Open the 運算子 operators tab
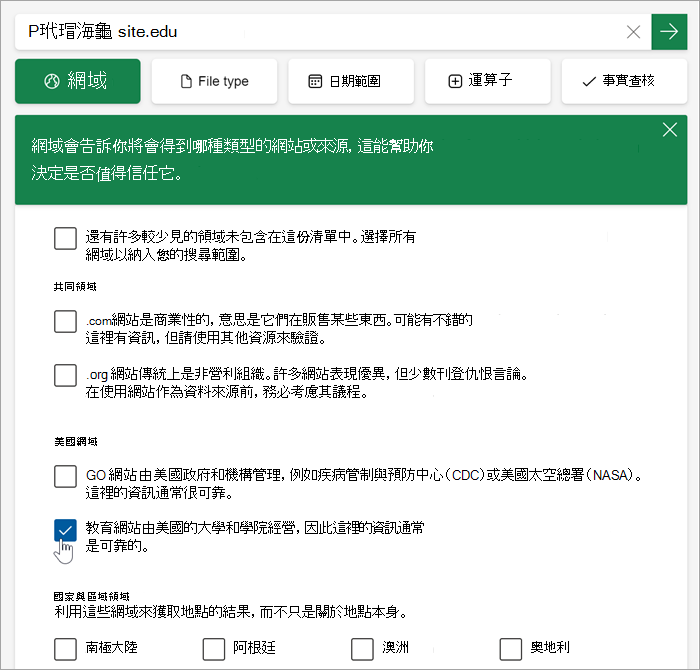 pyautogui.click(x=488, y=81)
